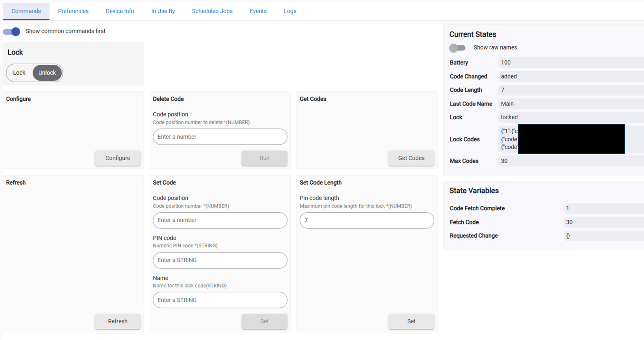Open the Preferences tab
This screenshot has width=644, height=340.
73,11
